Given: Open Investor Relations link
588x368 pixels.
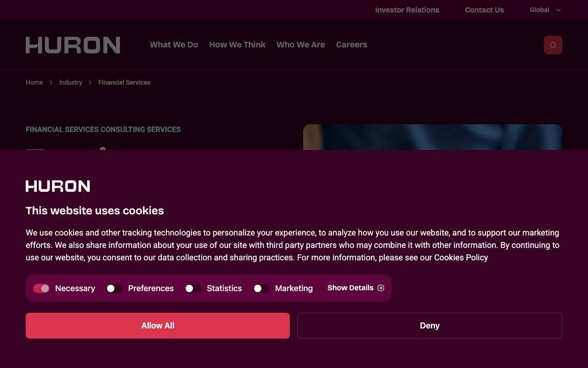Looking at the screenshot, I should tap(407, 10).
